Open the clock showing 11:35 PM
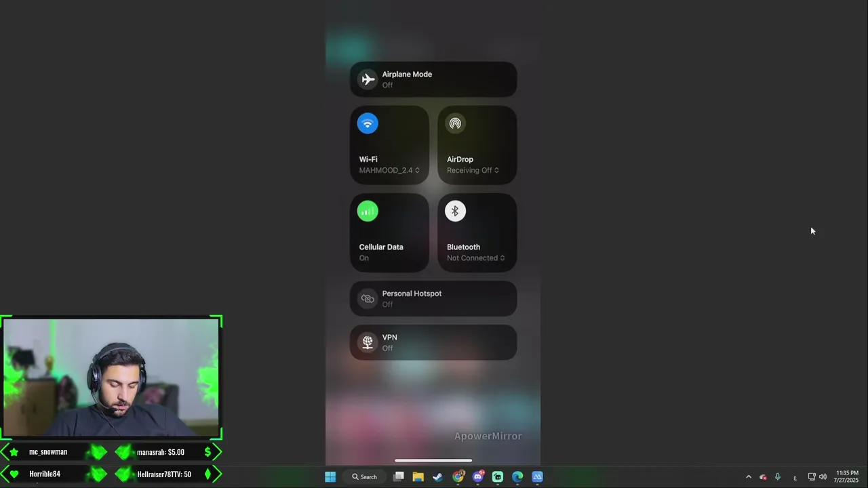The height and width of the screenshot is (488, 868). tap(846, 476)
